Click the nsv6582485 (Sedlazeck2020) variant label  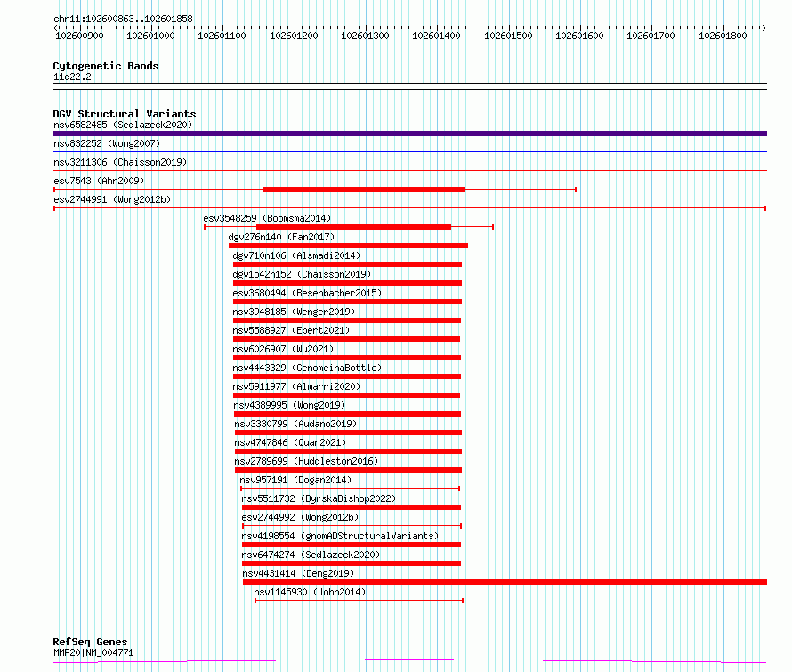click(x=123, y=125)
